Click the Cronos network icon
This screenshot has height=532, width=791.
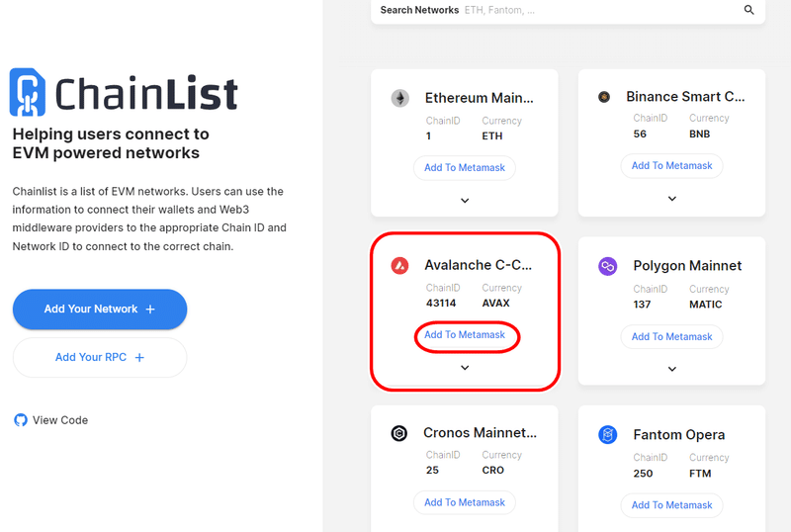pos(399,433)
